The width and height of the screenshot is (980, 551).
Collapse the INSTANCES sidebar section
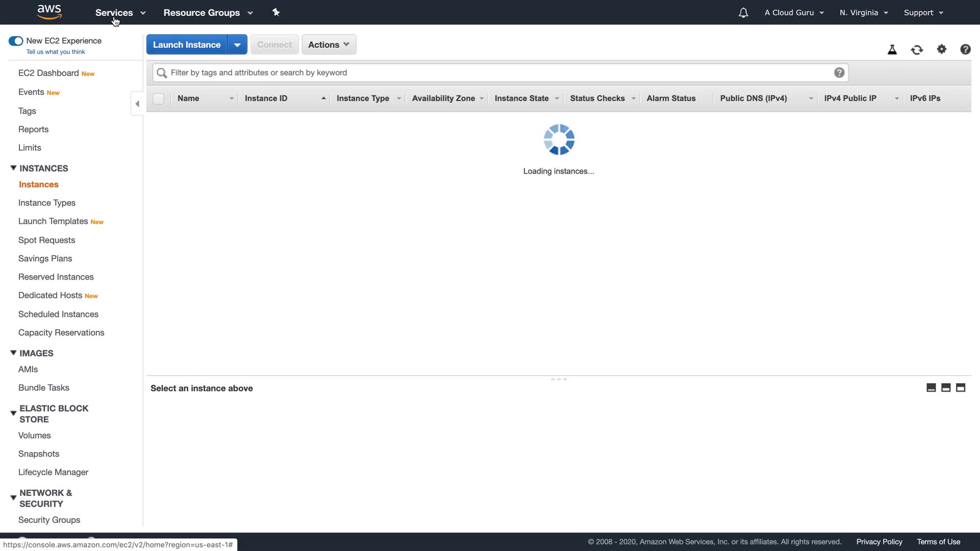(13, 168)
